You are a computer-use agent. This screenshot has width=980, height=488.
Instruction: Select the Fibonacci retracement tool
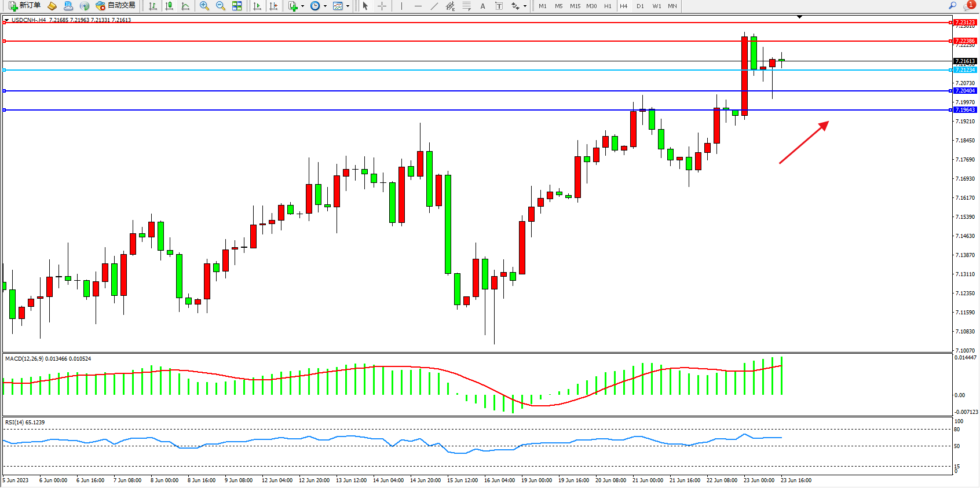pyautogui.click(x=466, y=6)
